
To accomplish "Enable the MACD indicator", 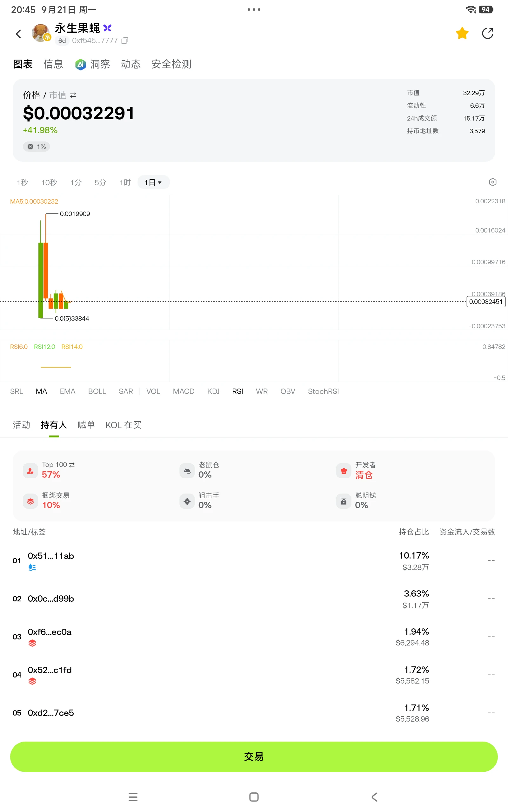I will (x=184, y=391).
